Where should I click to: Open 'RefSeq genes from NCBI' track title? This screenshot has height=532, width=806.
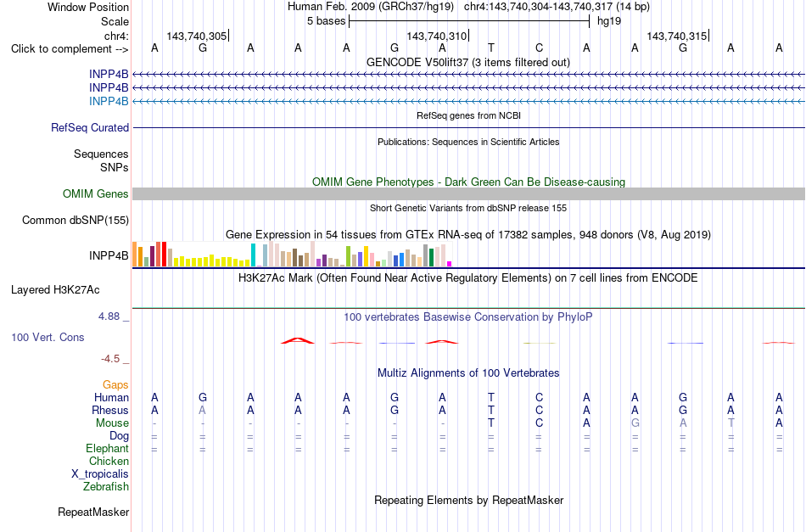[x=468, y=115]
